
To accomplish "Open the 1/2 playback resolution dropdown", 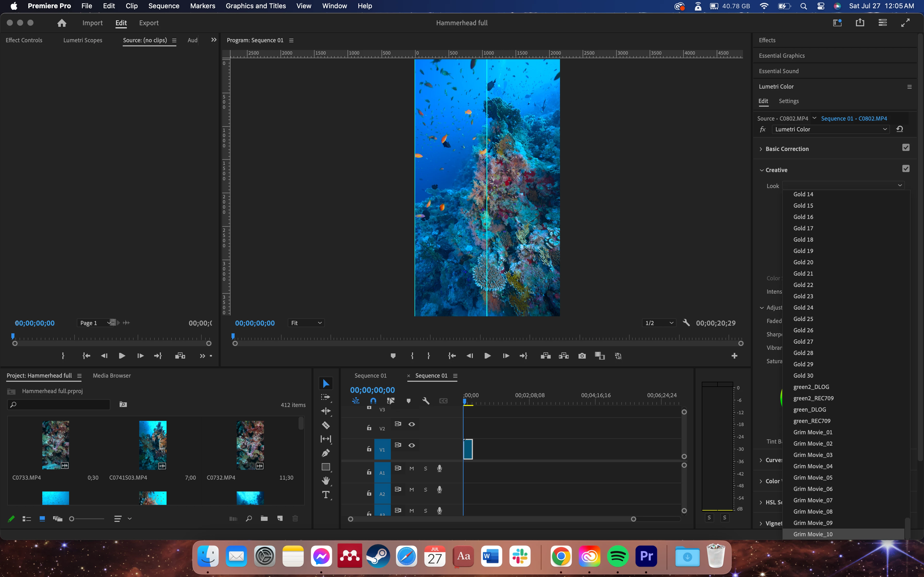I will [x=659, y=323].
